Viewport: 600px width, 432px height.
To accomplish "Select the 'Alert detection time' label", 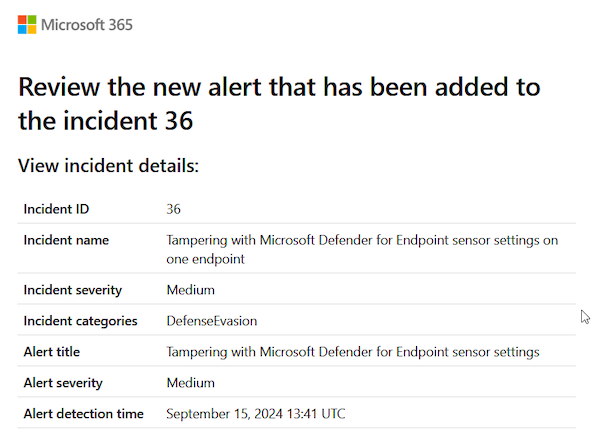I will click(83, 414).
